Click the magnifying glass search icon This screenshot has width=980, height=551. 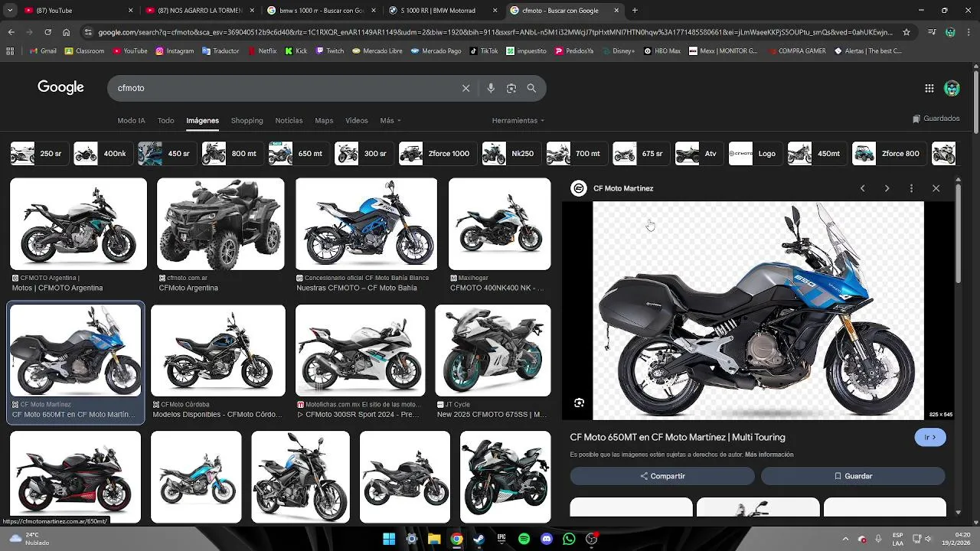point(531,88)
